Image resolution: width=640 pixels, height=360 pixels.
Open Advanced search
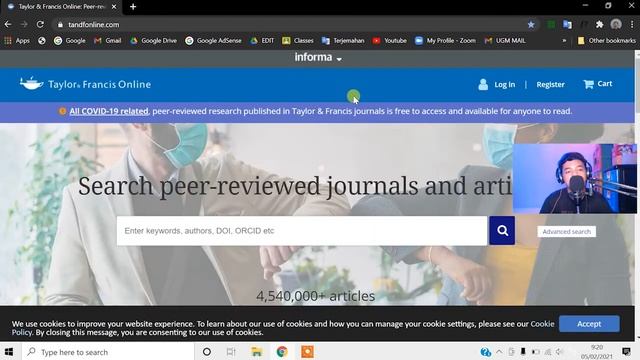[567, 231]
